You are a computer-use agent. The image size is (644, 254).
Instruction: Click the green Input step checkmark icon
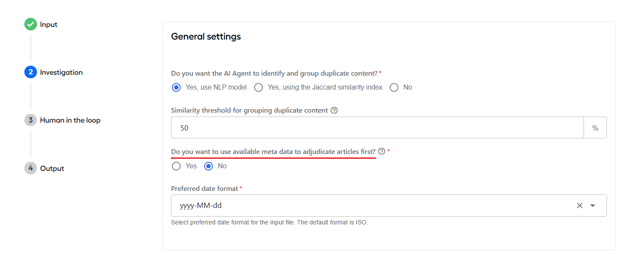tap(30, 24)
